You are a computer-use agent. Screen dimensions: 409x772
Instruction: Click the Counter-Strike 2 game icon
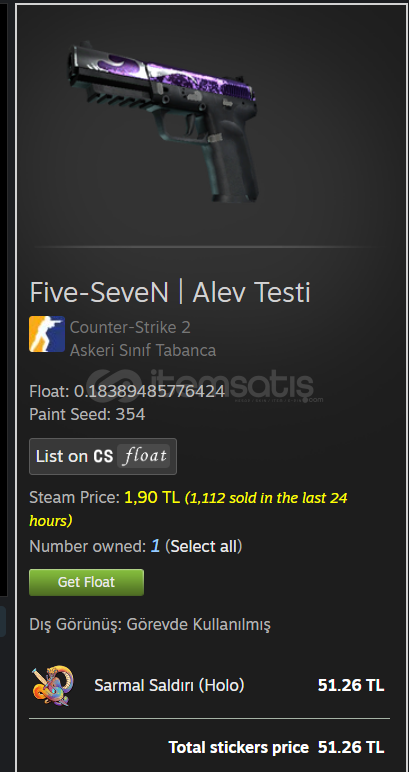point(47,334)
